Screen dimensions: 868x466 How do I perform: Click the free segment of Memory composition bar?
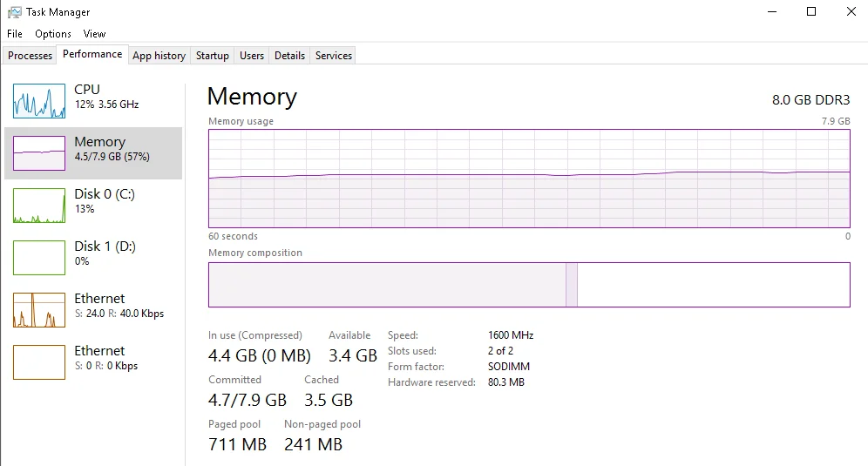[713, 285]
